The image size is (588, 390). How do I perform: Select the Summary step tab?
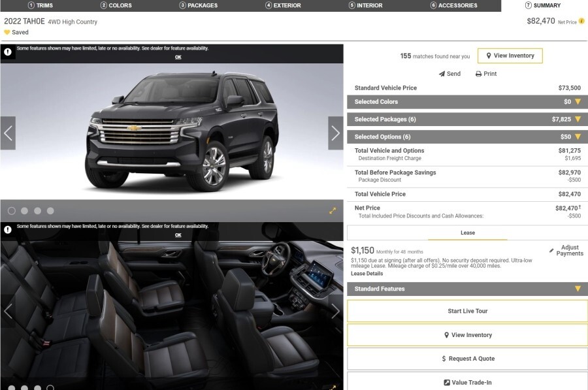point(543,5)
